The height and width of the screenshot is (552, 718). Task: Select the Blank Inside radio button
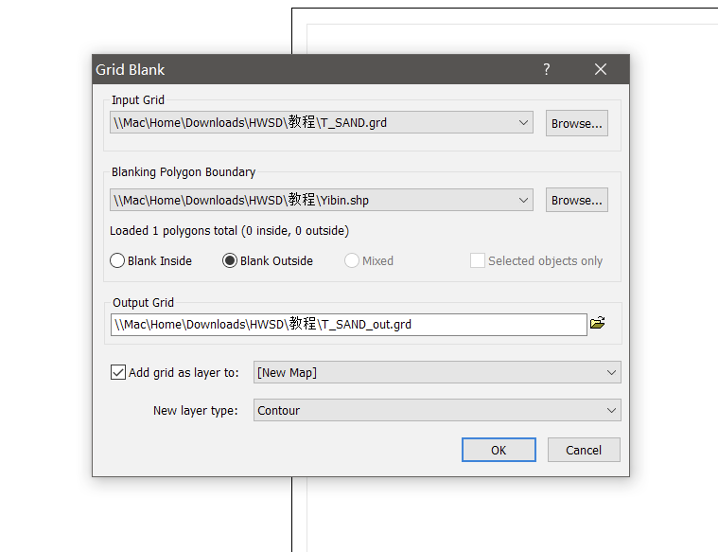click(118, 261)
